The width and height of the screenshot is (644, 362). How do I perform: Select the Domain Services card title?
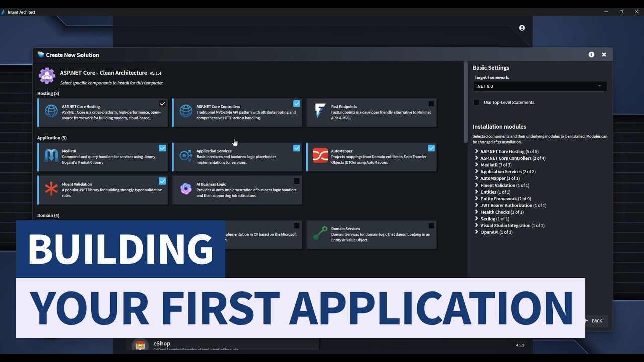tap(345, 229)
